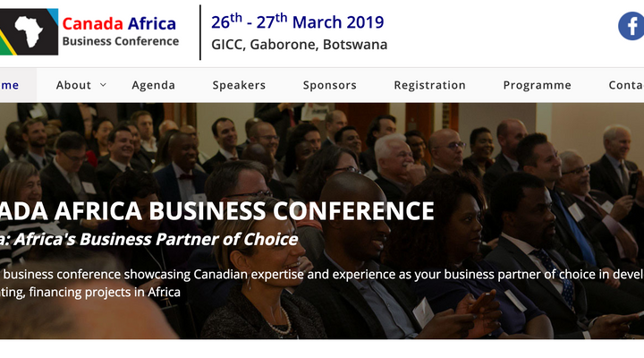Click "Business Conference" text in the logo

pos(120,40)
